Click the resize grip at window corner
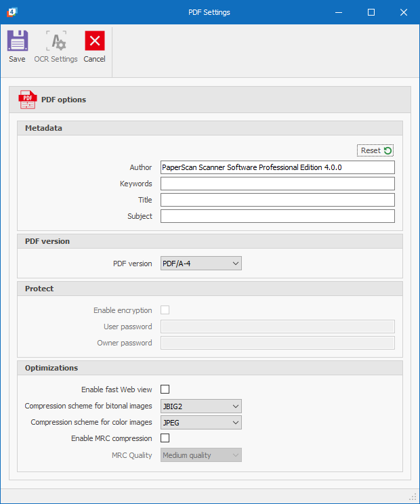Viewport: 420px width, 504px height. 413,497
